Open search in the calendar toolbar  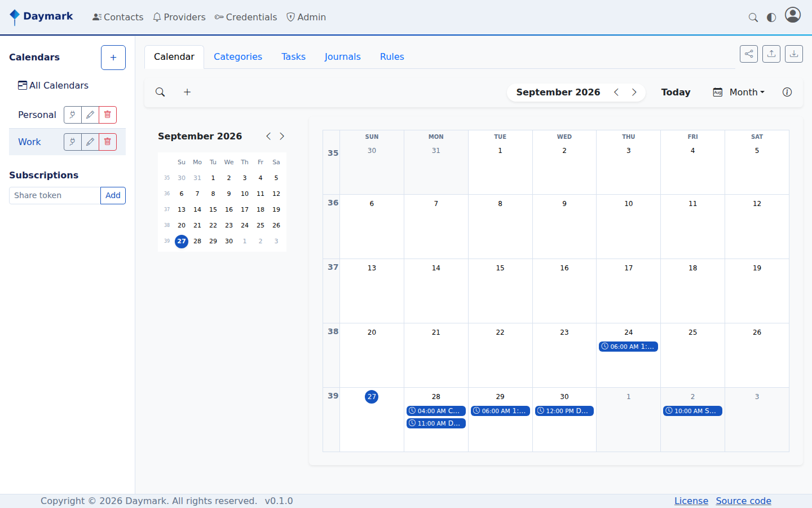[x=160, y=92]
